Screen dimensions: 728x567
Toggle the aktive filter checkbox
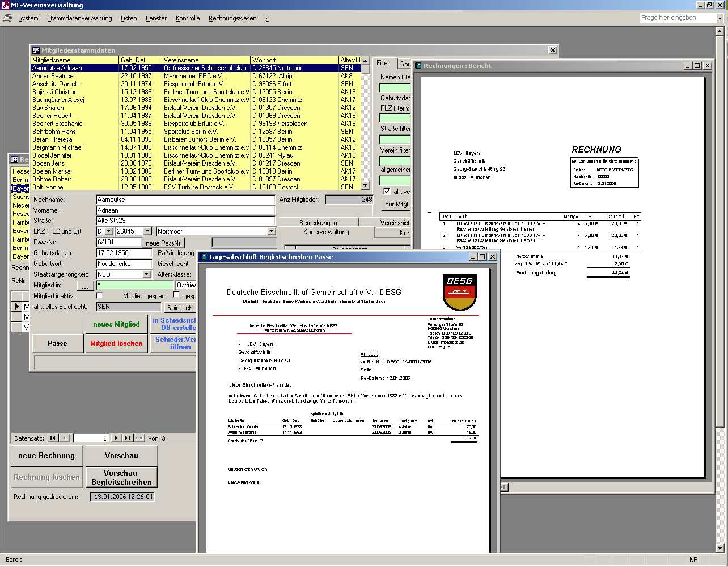click(387, 191)
